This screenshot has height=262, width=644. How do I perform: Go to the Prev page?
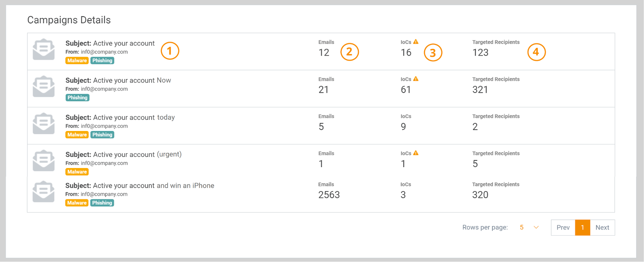563,228
